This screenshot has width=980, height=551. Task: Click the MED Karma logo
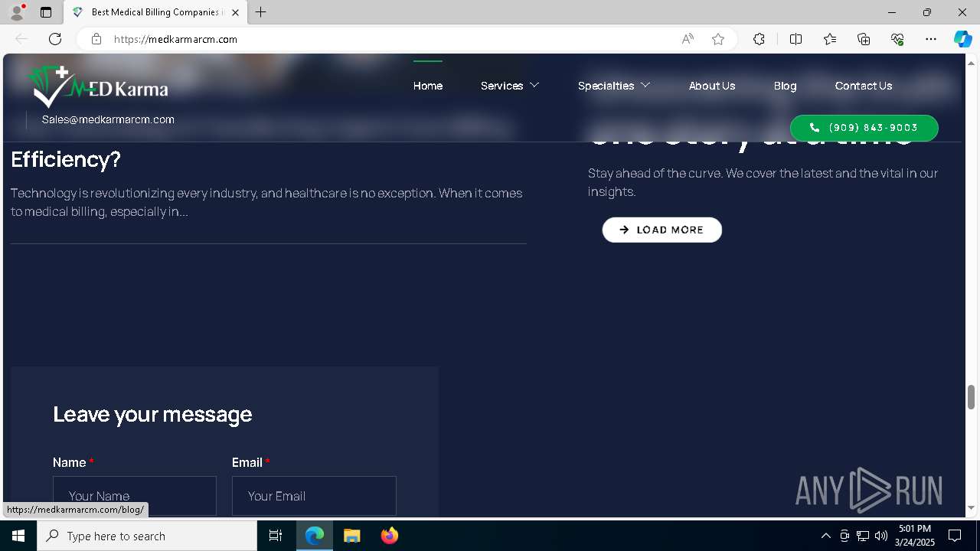coord(98,86)
